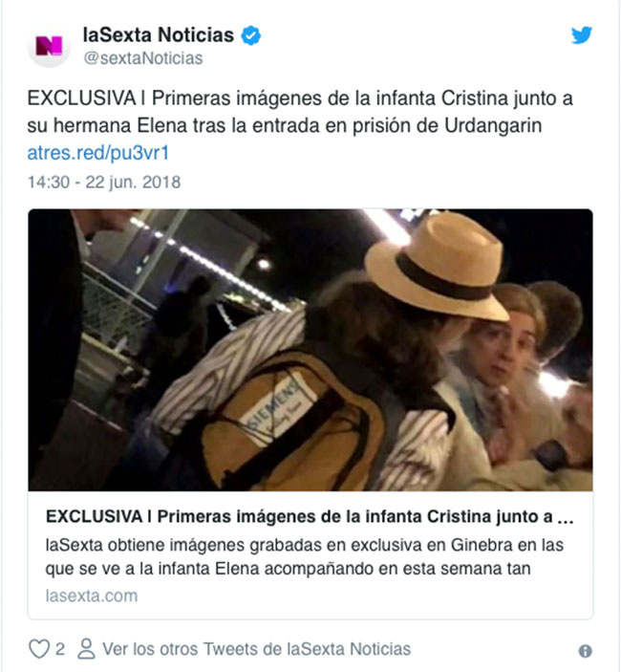
Task: Open the 14:30 - 22 jun. 2018 timestamp
Action: tap(104, 183)
